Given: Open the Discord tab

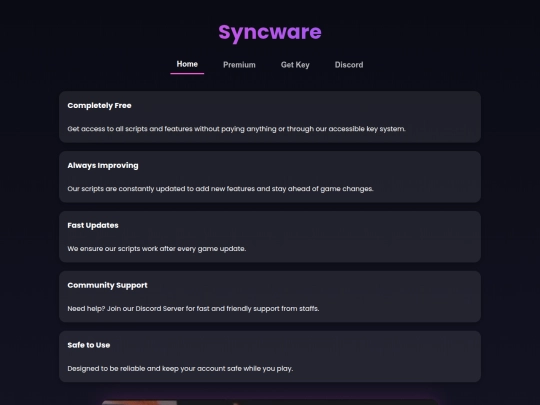Looking at the screenshot, I should (349, 65).
